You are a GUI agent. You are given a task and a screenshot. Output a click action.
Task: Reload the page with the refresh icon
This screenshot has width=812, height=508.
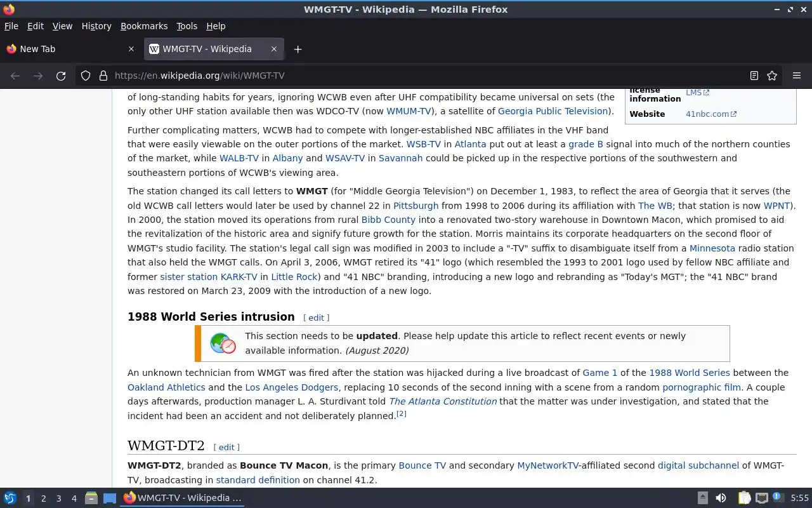61,76
